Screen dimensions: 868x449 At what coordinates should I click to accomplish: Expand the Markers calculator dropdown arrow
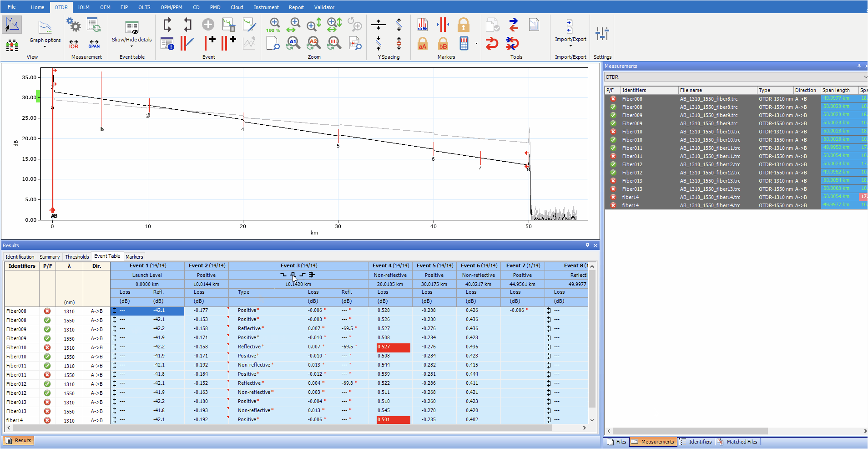476,44
